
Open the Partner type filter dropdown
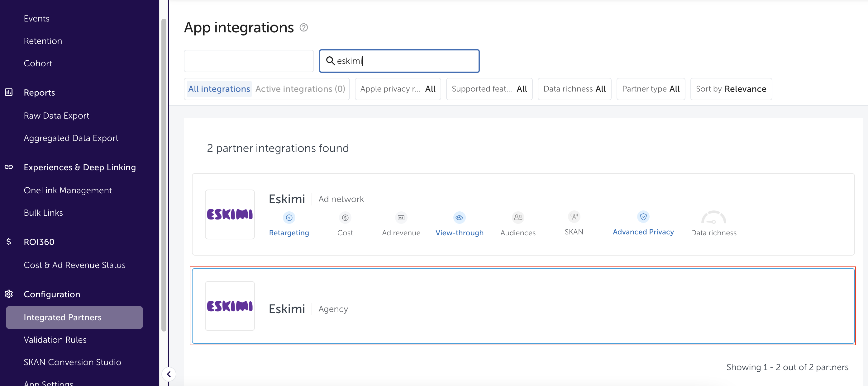pos(651,89)
